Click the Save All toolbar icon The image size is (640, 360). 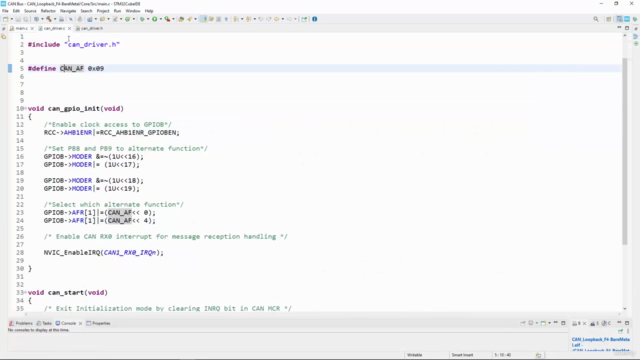point(26,19)
